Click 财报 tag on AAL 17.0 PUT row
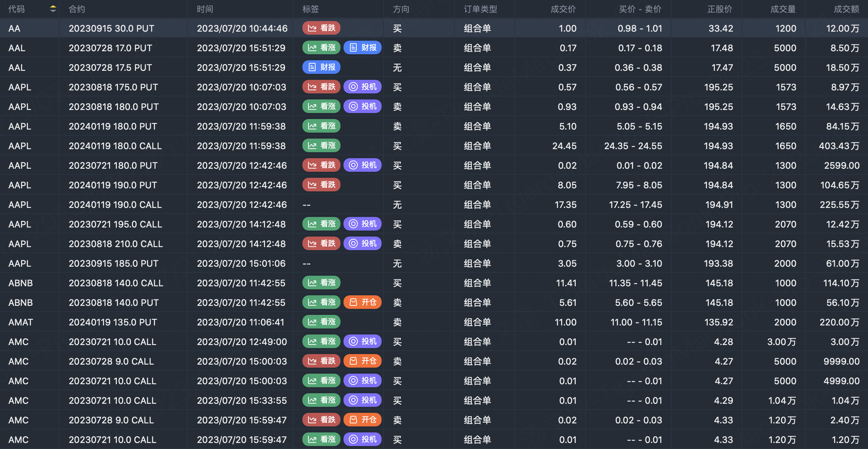Screen dimensions: 868x449 362,48
